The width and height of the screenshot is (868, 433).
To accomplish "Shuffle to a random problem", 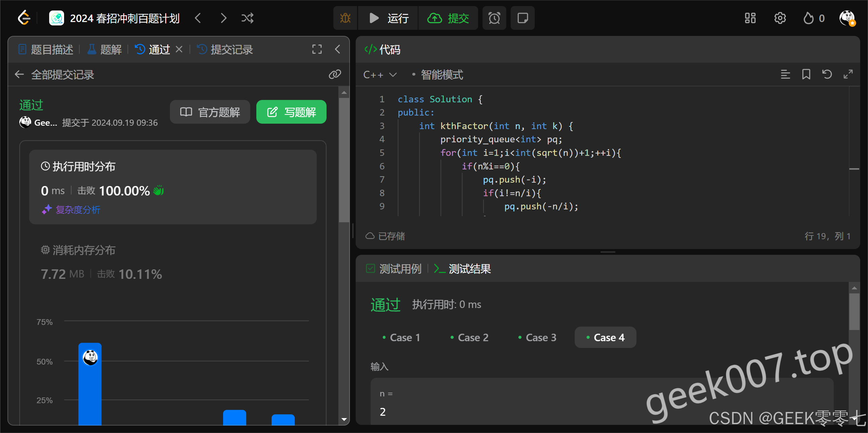I will pyautogui.click(x=247, y=18).
